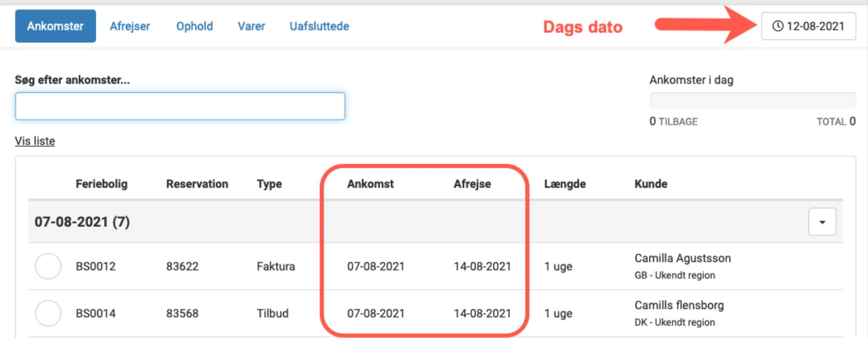Open reservation 83568

[182, 313]
